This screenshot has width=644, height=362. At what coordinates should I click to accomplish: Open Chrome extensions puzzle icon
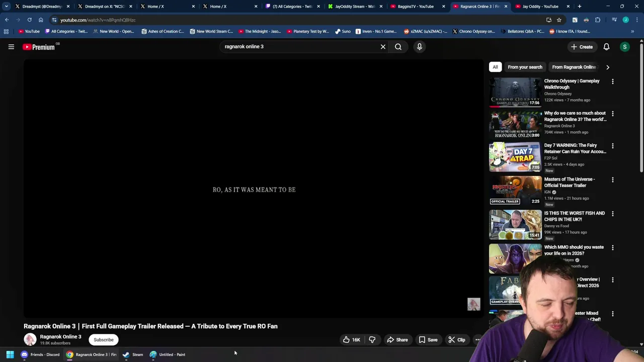598,20
